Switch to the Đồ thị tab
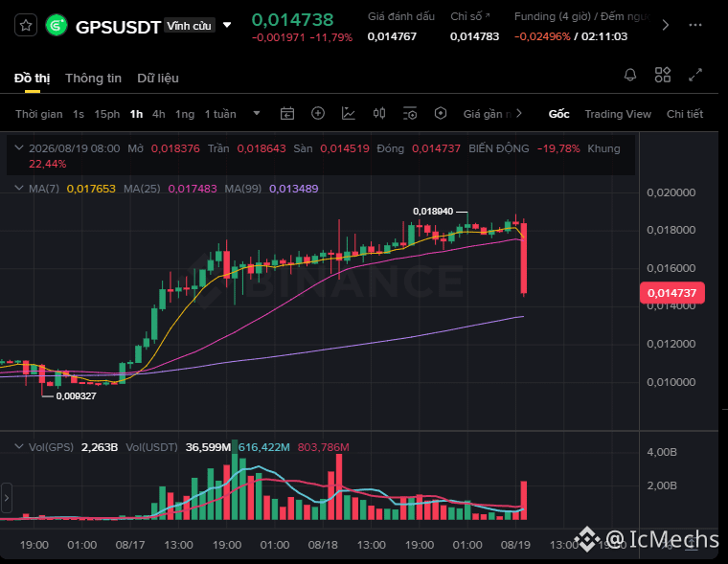 tap(32, 78)
